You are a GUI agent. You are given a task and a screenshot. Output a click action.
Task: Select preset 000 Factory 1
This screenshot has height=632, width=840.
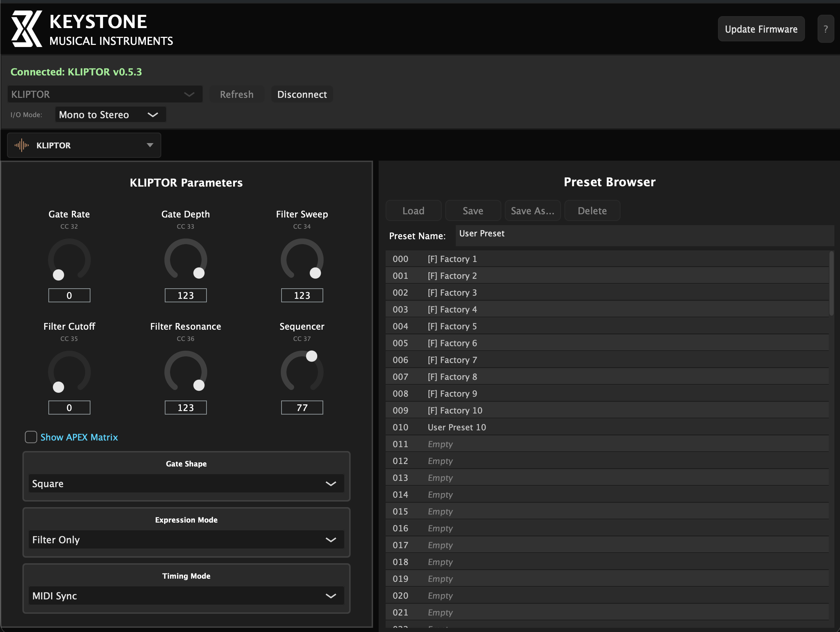(x=452, y=259)
